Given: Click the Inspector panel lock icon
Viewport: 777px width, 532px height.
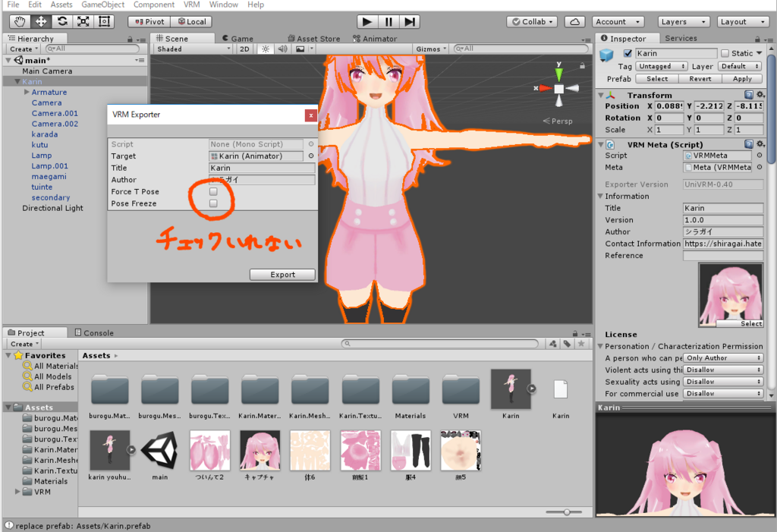Looking at the screenshot, I should pyautogui.click(x=757, y=39).
